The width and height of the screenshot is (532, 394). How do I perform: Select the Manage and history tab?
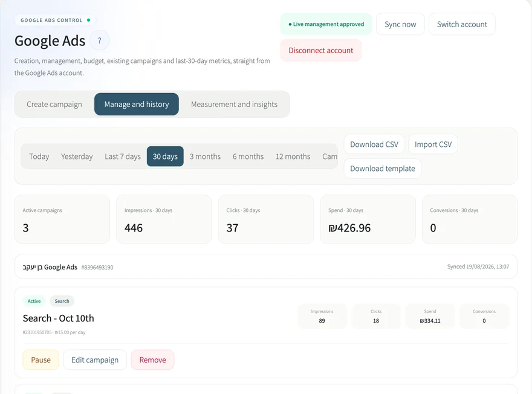click(x=137, y=104)
